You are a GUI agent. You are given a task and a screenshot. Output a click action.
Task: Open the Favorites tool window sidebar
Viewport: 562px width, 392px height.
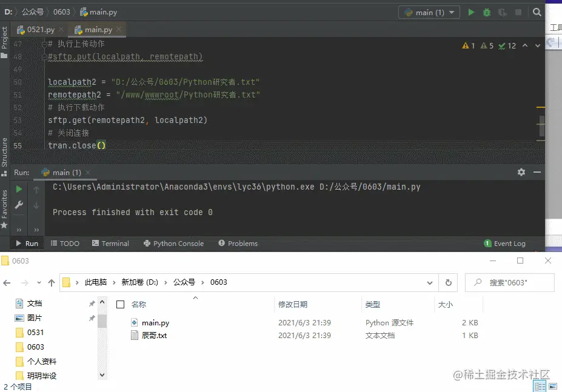[4, 209]
